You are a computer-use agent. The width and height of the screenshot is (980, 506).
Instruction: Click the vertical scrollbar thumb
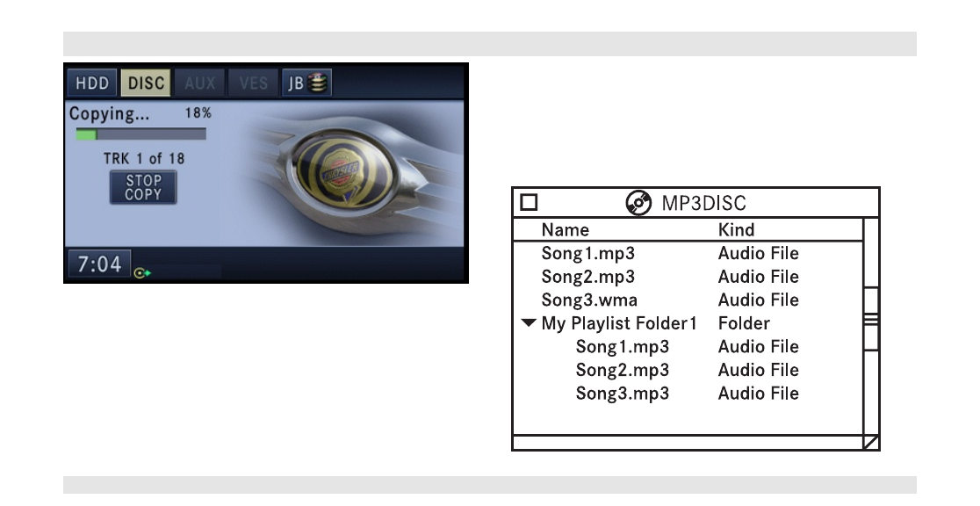(871, 319)
